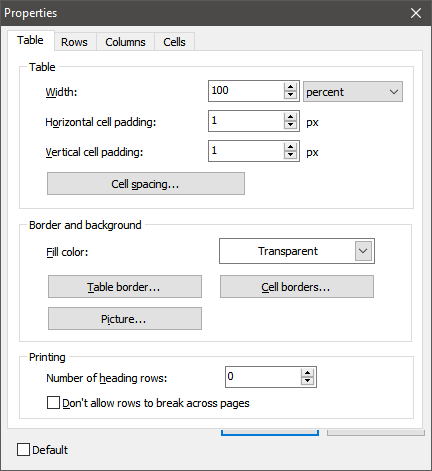The height and width of the screenshot is (471, 432).
Task: Decrease the table Width value with down arrow
Action: tap(290, 95)
